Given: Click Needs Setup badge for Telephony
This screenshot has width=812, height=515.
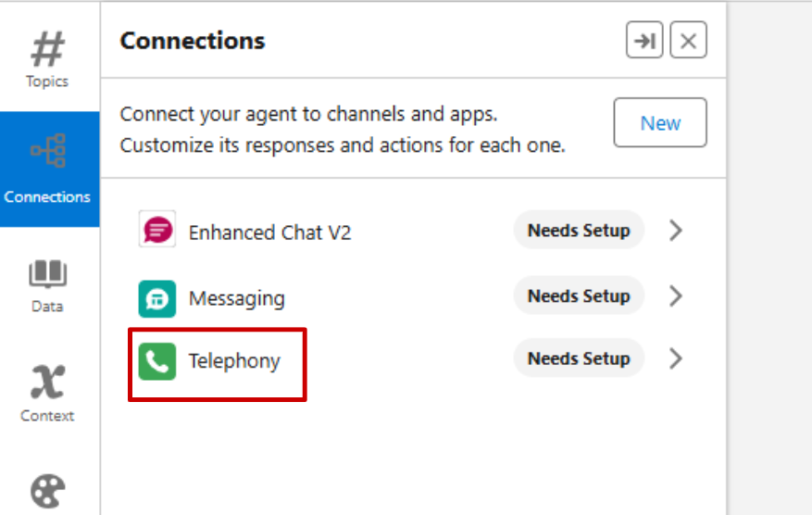Looking at the screenshot, I should [579, 358].
